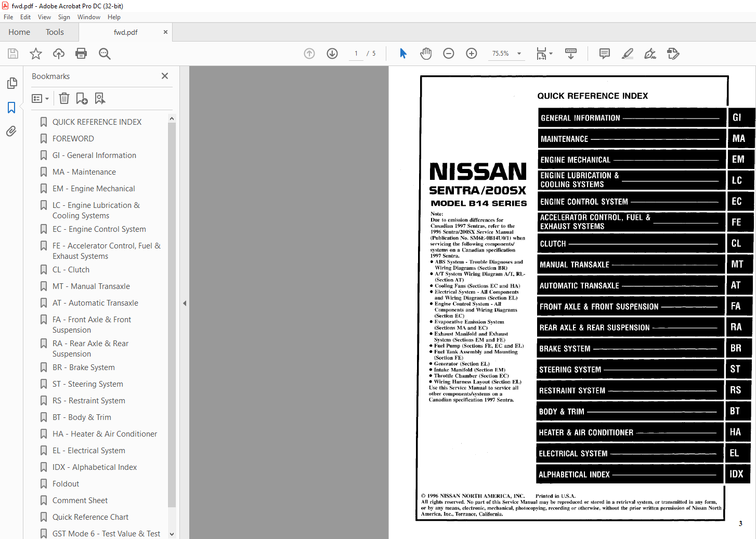The image size is (756, 539).
Task: Open AT - Automatic Transaxle bookmark
Action: [x=95, y=303]
